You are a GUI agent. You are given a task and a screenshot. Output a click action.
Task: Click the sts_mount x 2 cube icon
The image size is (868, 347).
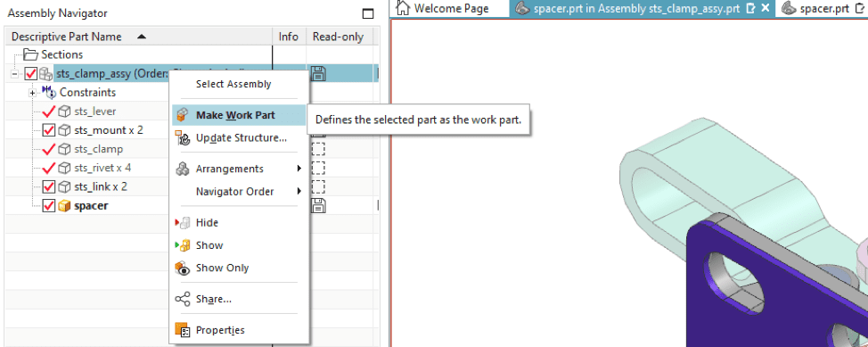click(x=64, y=130)
